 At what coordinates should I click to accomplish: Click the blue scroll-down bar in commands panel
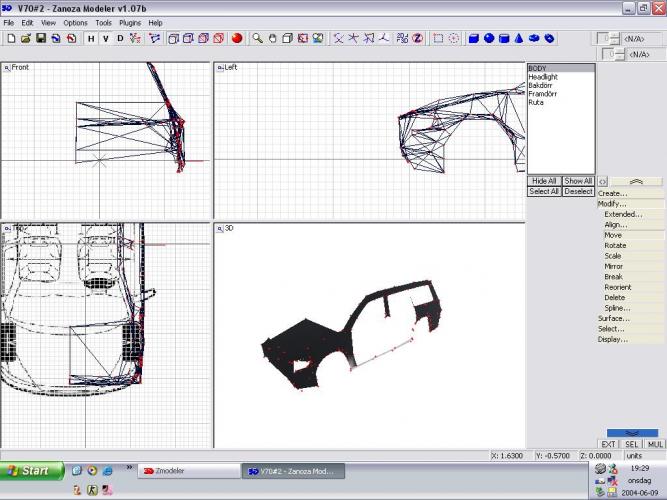(632, 433)
